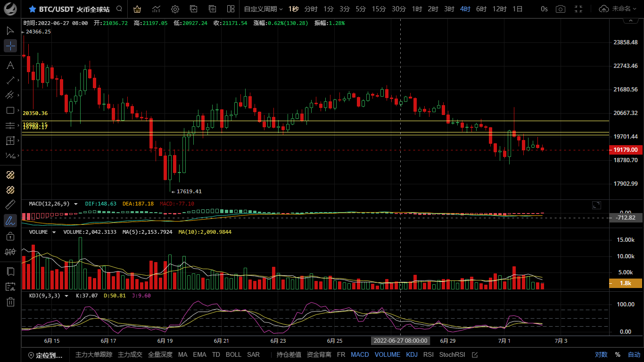This screenshot has width=644, height=362.
Task: Open chart settings gear icon
Action: click(x=175, y=9)
